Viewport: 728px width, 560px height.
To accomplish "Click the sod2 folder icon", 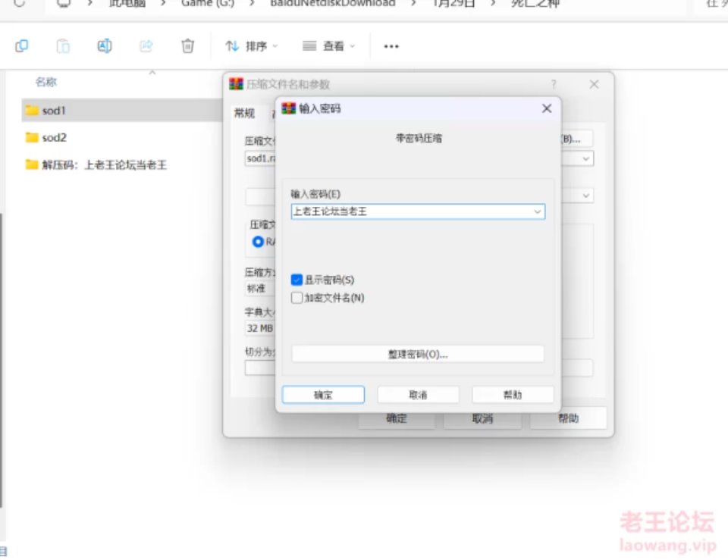I will click(x=32, y=137).
